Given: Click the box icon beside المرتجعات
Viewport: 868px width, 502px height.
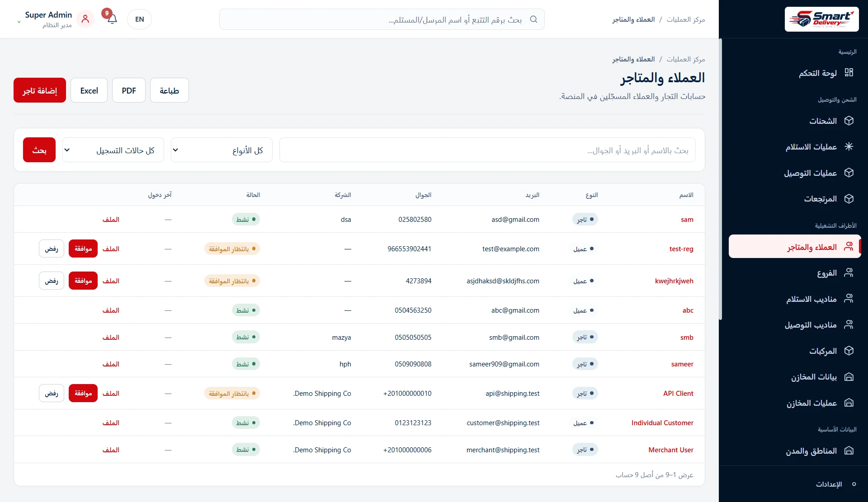Looking at the screenshot, I should point(849,199).
